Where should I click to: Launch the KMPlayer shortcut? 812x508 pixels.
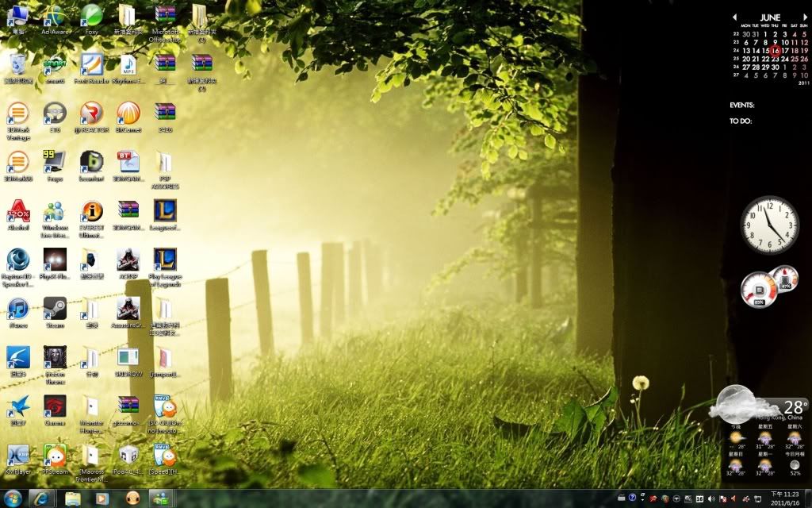pos(17,455)
